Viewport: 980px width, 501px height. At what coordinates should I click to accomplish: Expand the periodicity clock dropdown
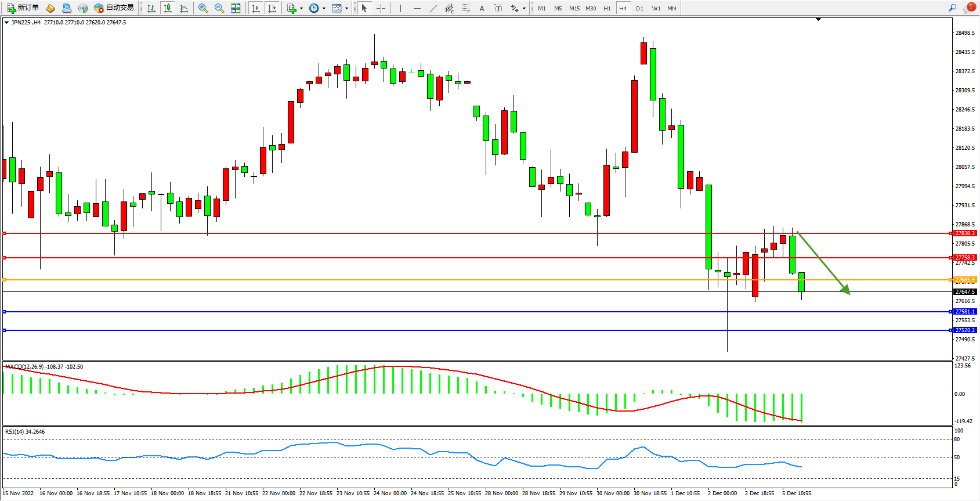click(324, 8)
